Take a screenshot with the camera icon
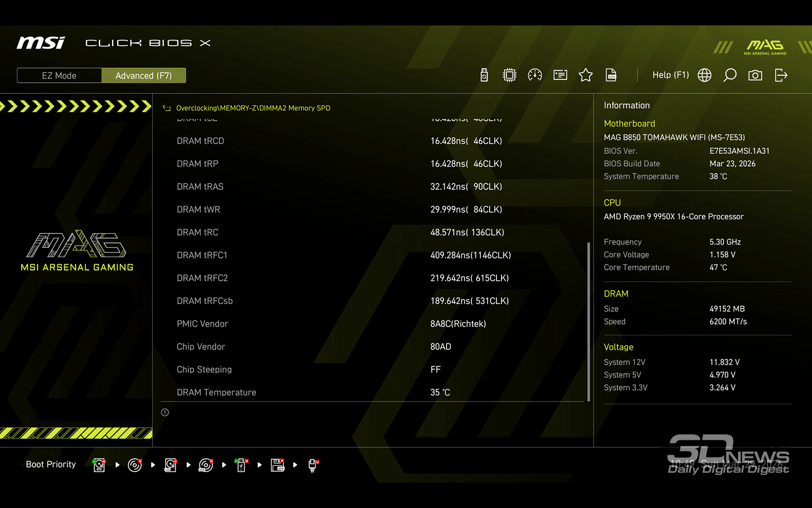812x508 pixels. (755, 75)
